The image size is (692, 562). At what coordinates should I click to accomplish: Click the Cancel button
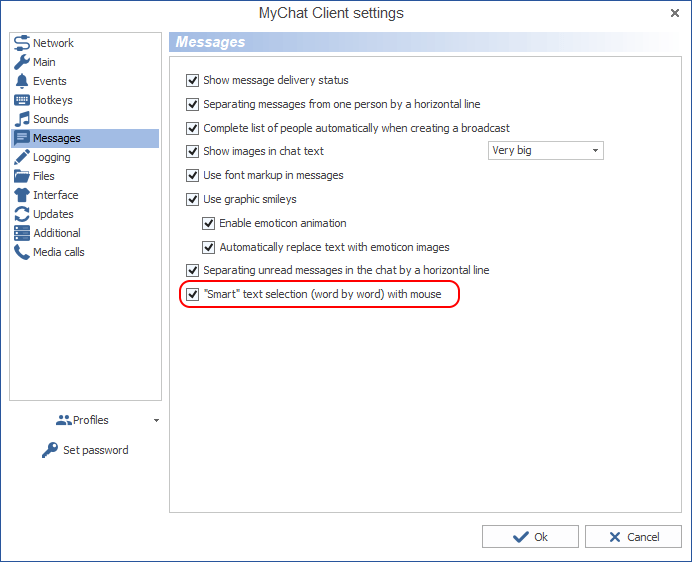(x=633, y=537)
